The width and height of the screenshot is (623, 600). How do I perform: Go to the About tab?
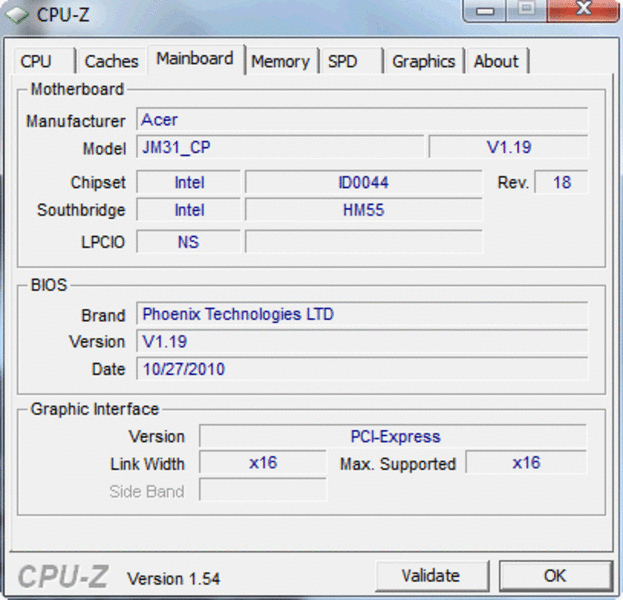(497, 61)
